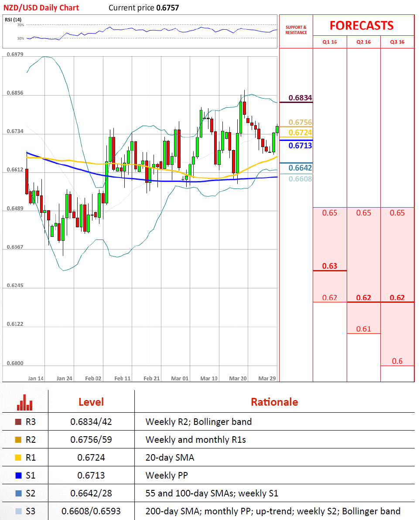This screenshot has height=520, width=420.
Task: Click the 0.65 value in Q2 16 column
Action: pyautogui.click(x=364, y=213)
